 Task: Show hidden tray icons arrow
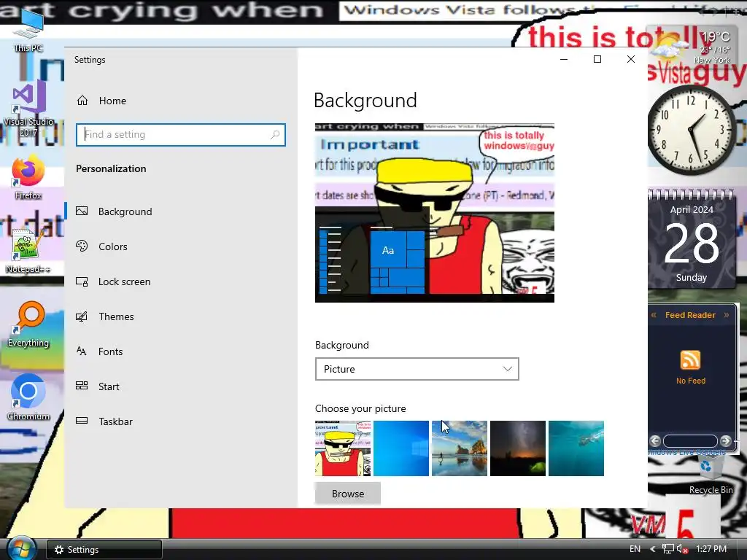(x=652, y=549)
